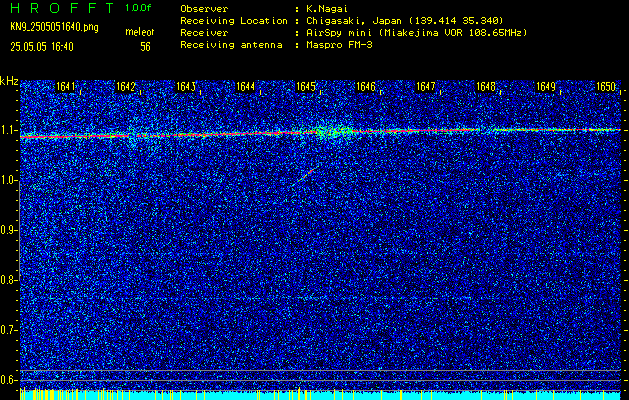This screenshot has width=629, height=400.
Task: Click the 0.6 frequency axis label
Action: coord(9,380)
